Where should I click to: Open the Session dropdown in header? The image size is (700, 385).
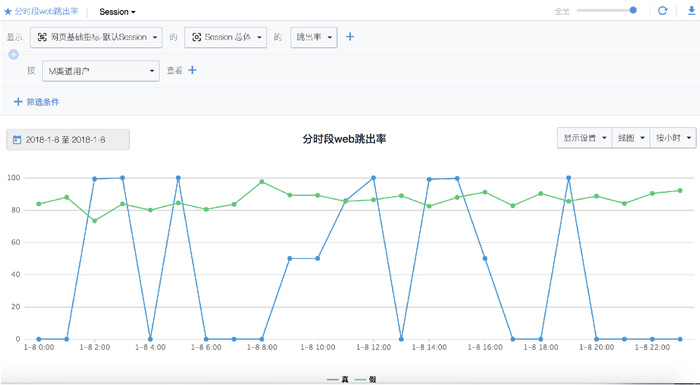tap(117, 12)
